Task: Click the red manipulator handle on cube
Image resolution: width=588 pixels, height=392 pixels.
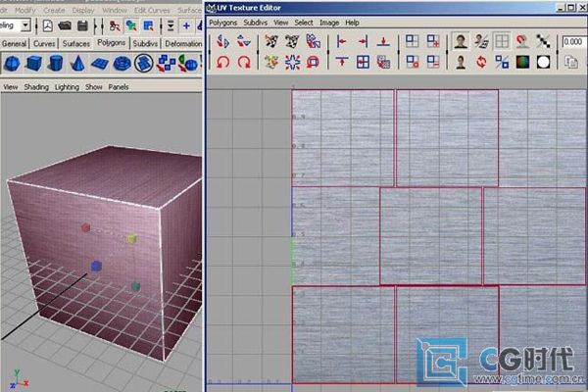Action: 86,227
